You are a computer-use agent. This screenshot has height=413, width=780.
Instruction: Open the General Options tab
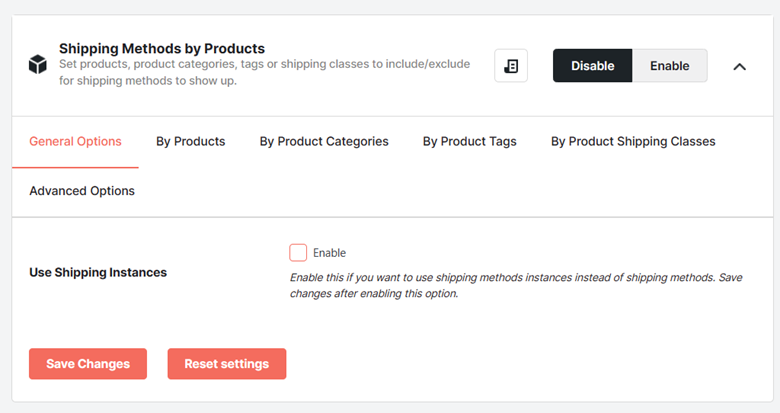click(x=75, y=141)
